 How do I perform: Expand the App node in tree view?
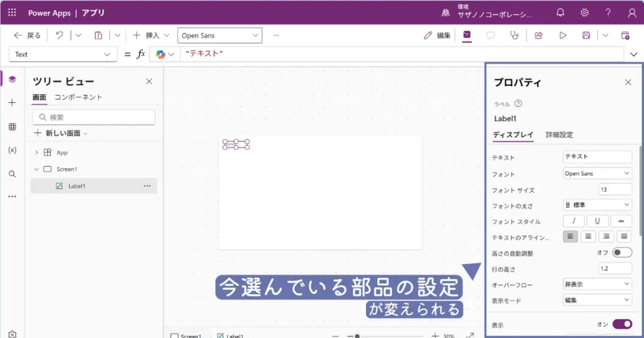click(x=36, y=153)
